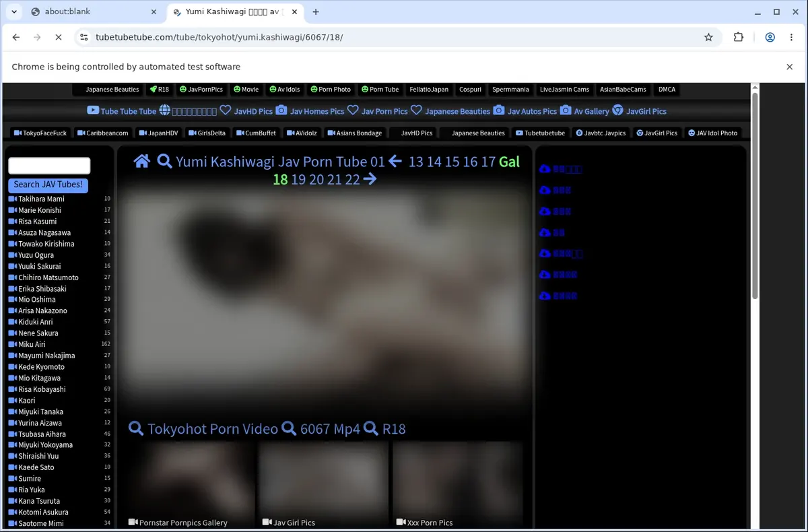This screenshot has height=532, width=808.
Task: Open page 13 in pagination
Action: tap(416, 162)
